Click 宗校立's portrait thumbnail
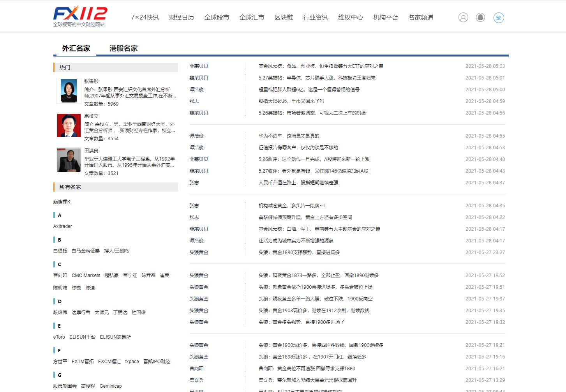Image resolution: width=566 pixels, height=392 pixels. click(x=69, y=125)
